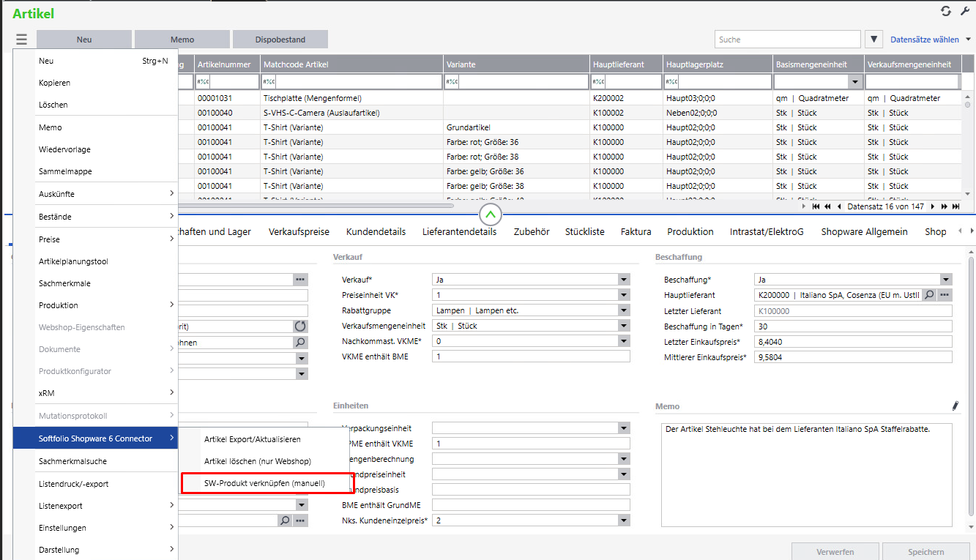Screen dimensions: 976x560
Task: Click the Speichern button
Action: tap(925, 552)
